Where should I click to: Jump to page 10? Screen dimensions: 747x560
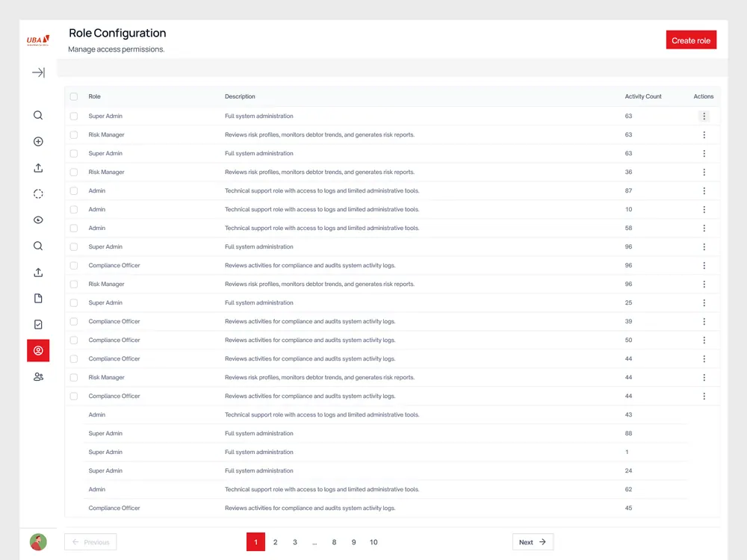[x=373, y=542]
